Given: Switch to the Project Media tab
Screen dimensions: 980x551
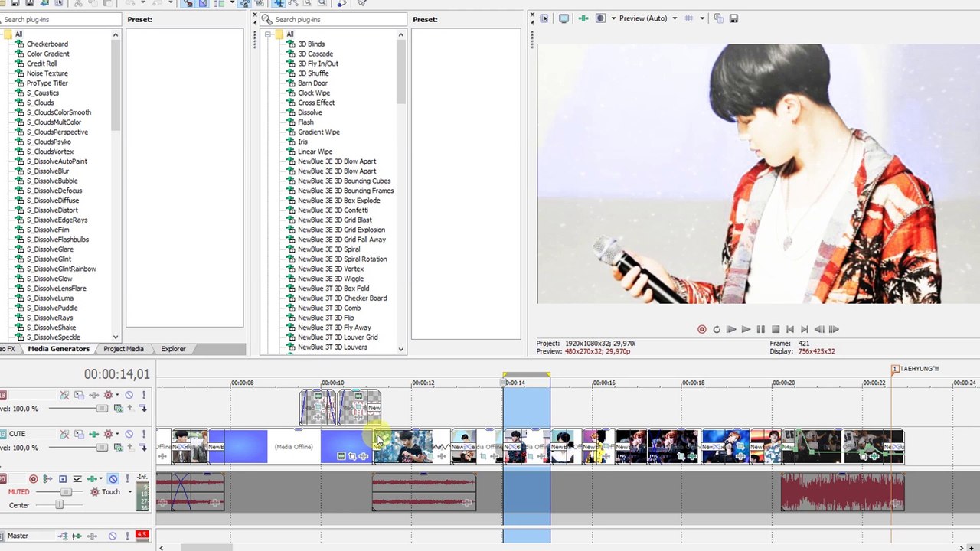Looking at the screenshot, I should click(x=123, y=349).
